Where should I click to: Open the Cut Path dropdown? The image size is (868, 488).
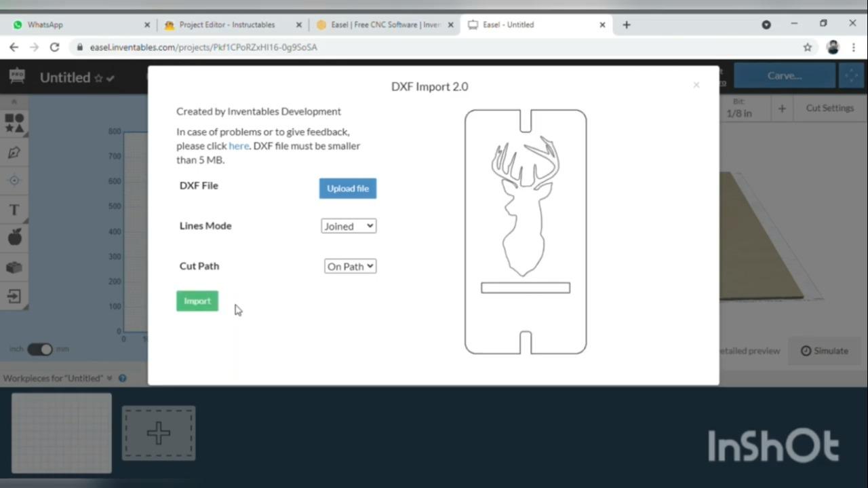pos(350,266)
